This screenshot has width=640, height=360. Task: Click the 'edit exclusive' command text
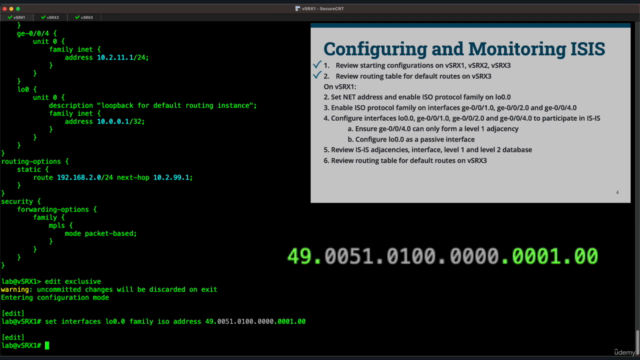[x=73, y=282]
